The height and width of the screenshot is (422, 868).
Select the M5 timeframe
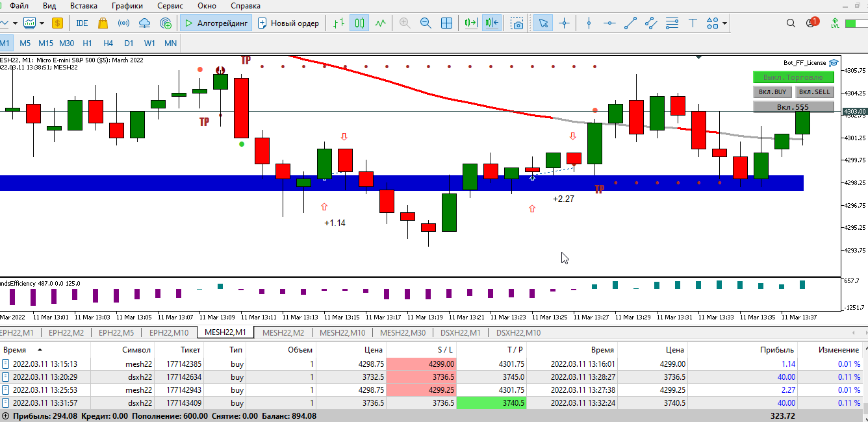point(25,43)
